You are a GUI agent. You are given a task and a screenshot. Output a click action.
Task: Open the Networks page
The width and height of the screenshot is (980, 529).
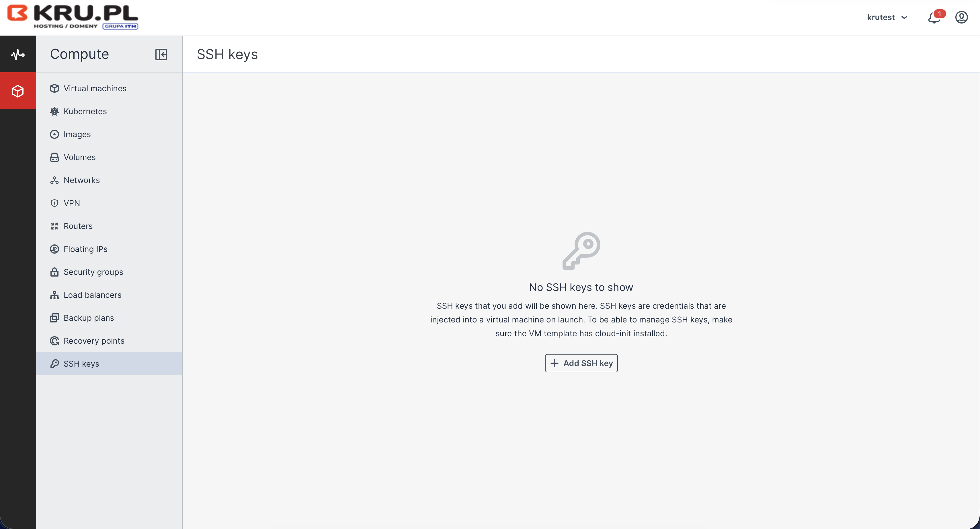(x=81, y=180)
